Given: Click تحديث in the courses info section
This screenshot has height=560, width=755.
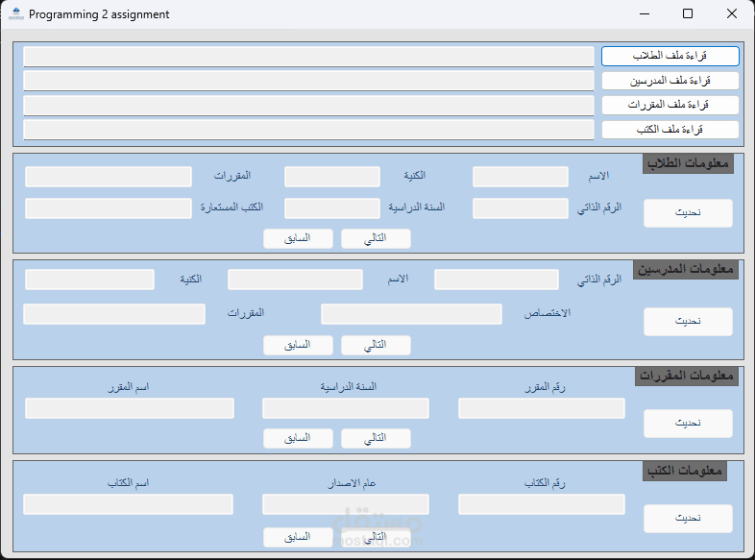Looking at the screenshot, I should click(688, 424).
